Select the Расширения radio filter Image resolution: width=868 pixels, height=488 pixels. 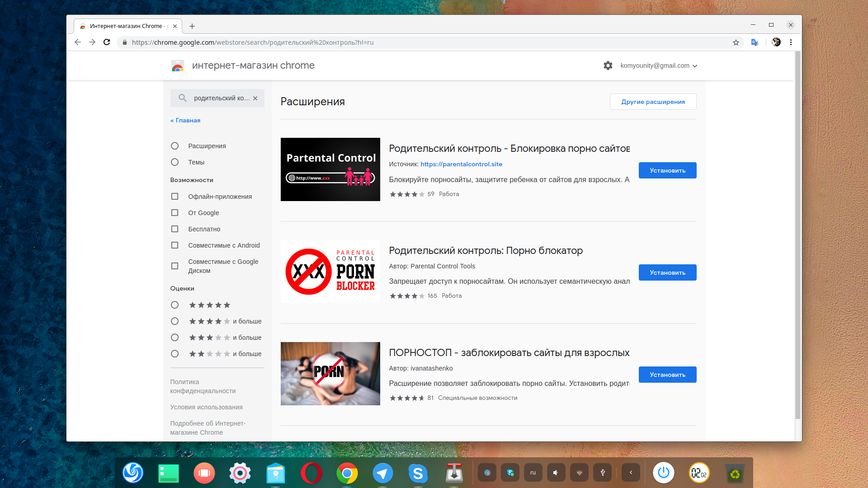(175, 146)
